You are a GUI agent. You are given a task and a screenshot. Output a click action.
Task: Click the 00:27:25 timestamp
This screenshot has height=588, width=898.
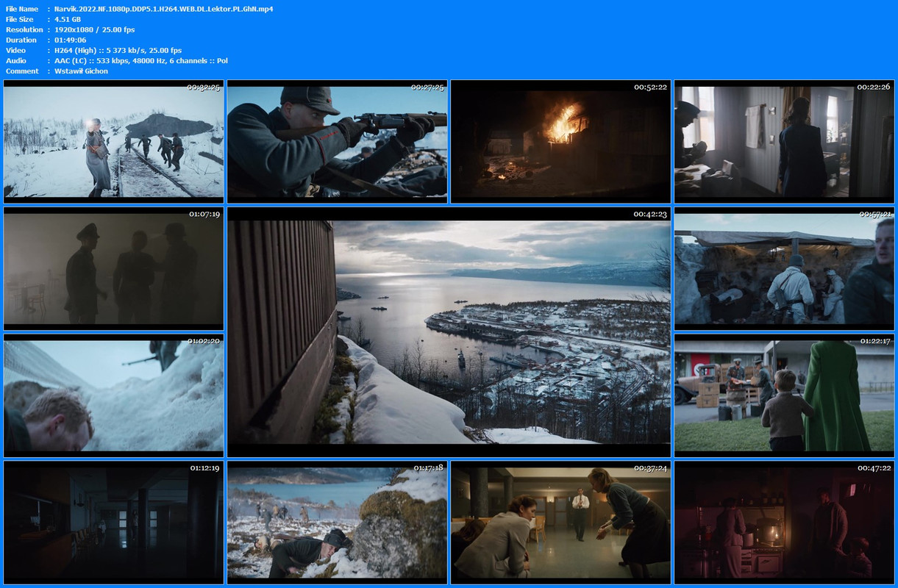(x=427, y=87)
